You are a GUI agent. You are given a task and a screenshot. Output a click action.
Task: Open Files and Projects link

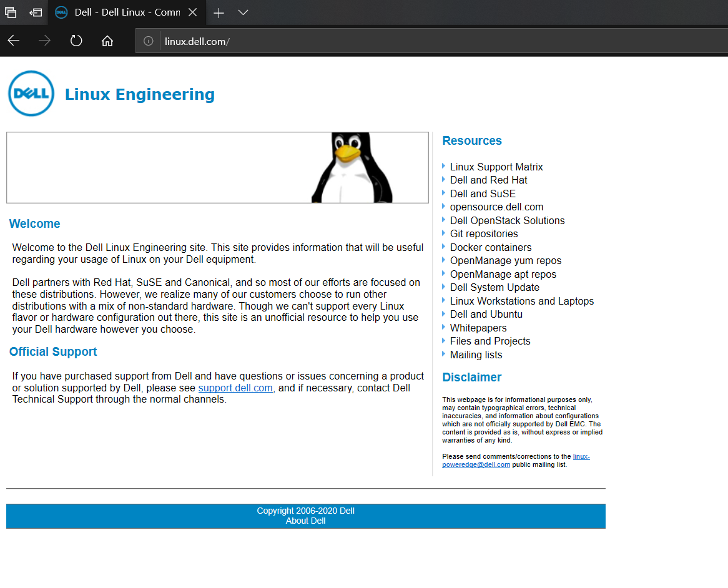(490, 341)
